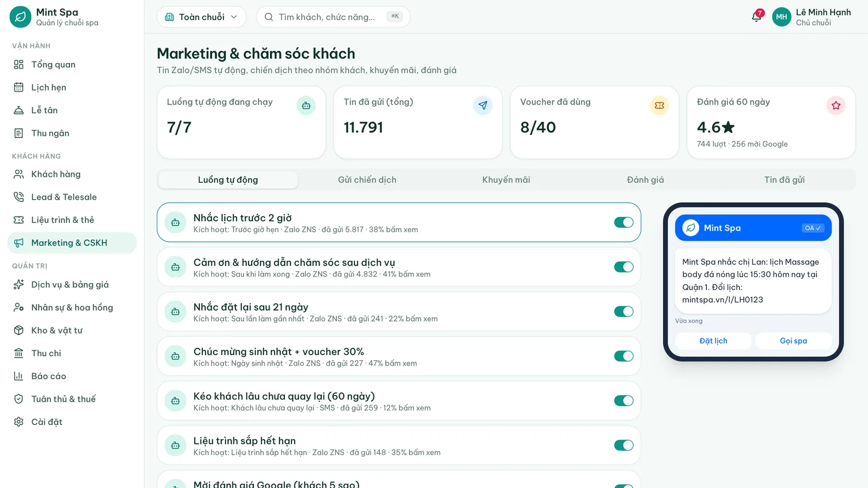Open Dịch vụ & bảng giá sparkle icon
The width and height of the screenshot is (868, 488).
(18, 285)
